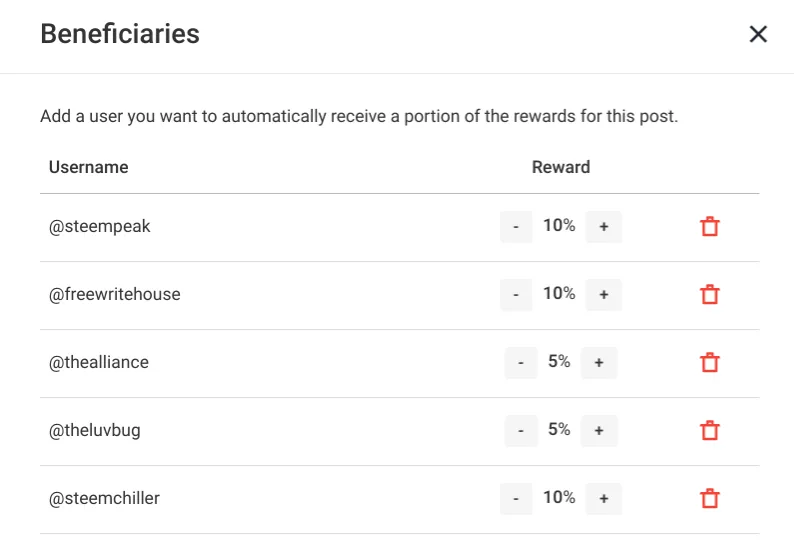Image resolution: width=794 pixels, height=543 pixels.
Task: Decrease steempeak reward percentage
Action: [x=516, y=226]
